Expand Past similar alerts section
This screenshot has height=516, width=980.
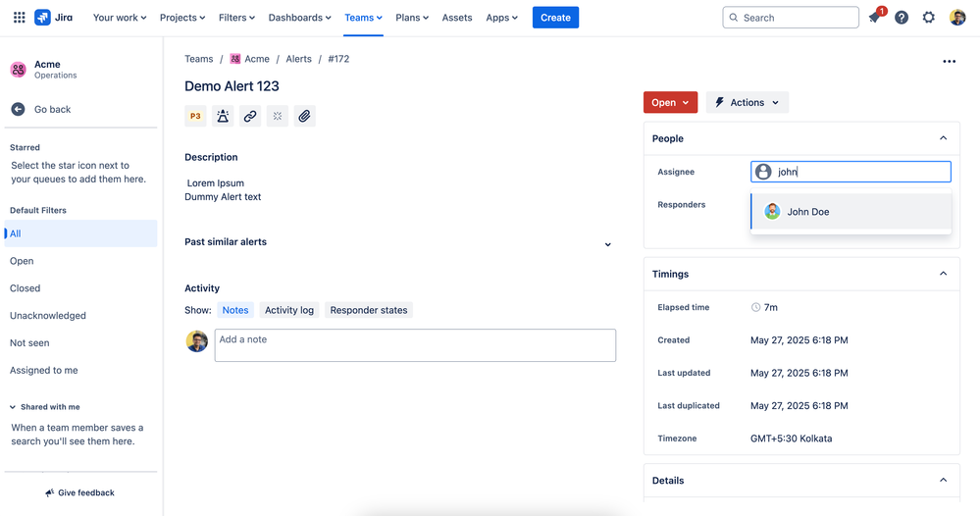[607, 244]
